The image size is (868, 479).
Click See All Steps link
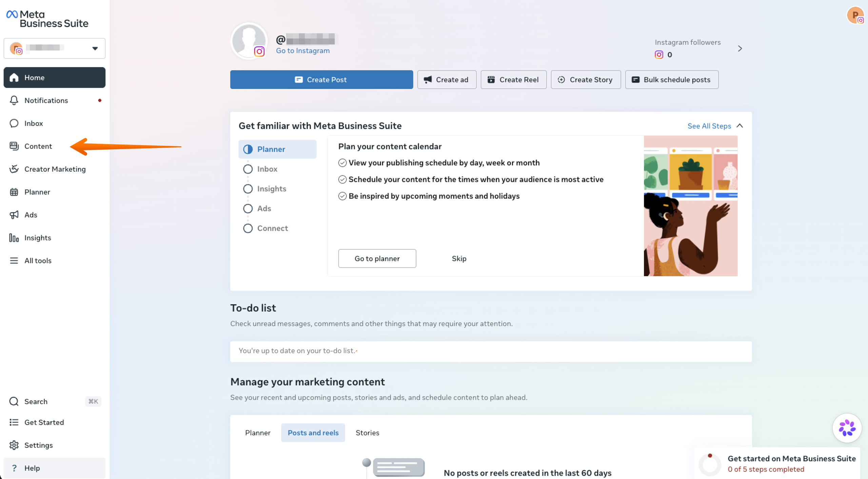pyautogui.click(x=709, y=126)
